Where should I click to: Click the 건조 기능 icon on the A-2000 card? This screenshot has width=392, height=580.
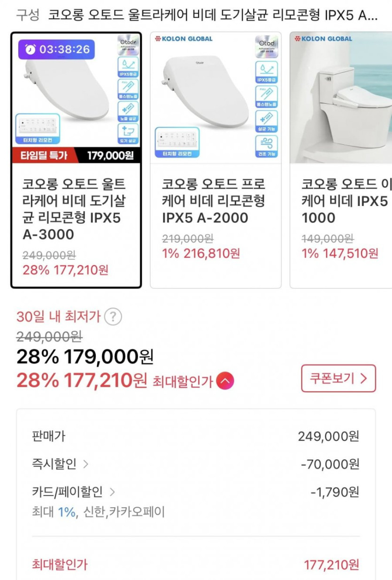click(266, 146)
